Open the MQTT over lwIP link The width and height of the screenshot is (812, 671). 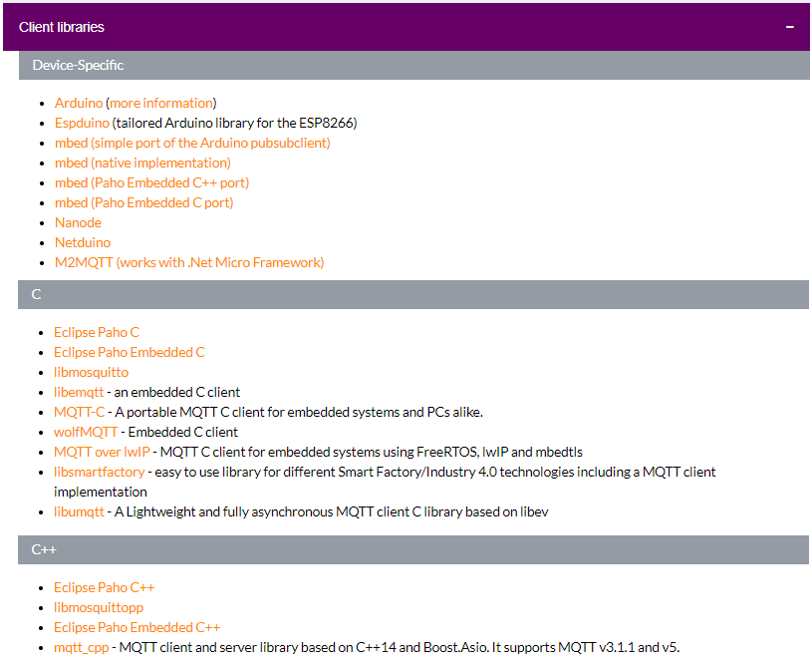point(102,452)
